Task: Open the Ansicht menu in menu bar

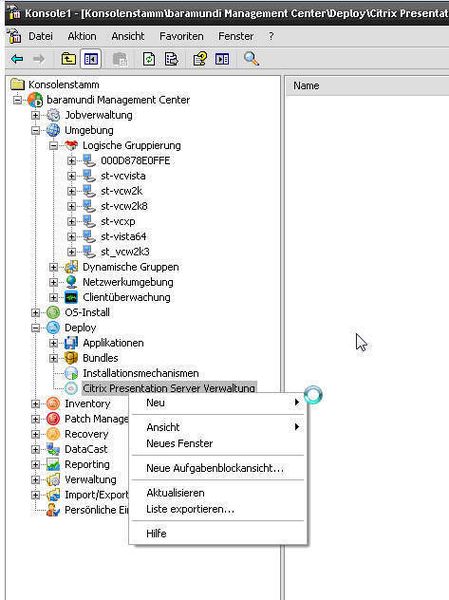Action: [128, 36]
